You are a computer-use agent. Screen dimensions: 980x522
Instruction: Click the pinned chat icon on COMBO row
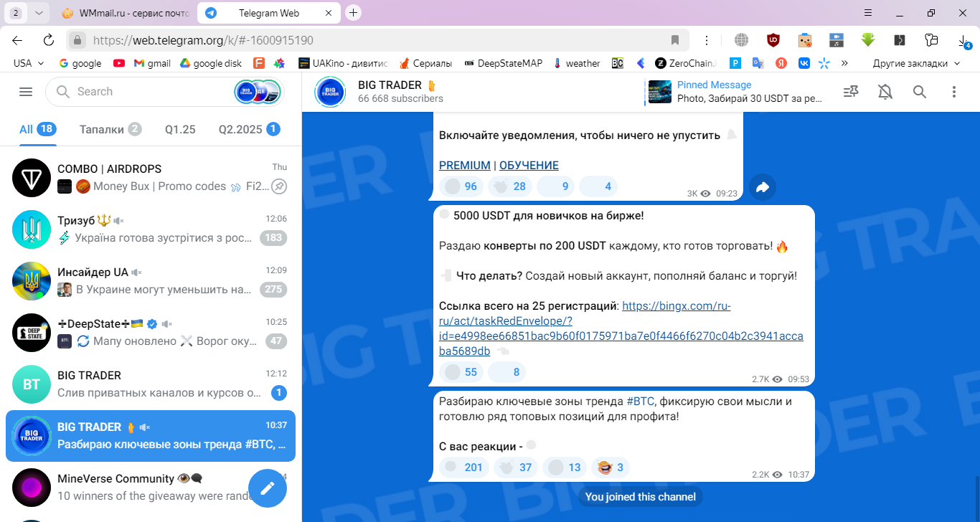(x=279, y=186)
